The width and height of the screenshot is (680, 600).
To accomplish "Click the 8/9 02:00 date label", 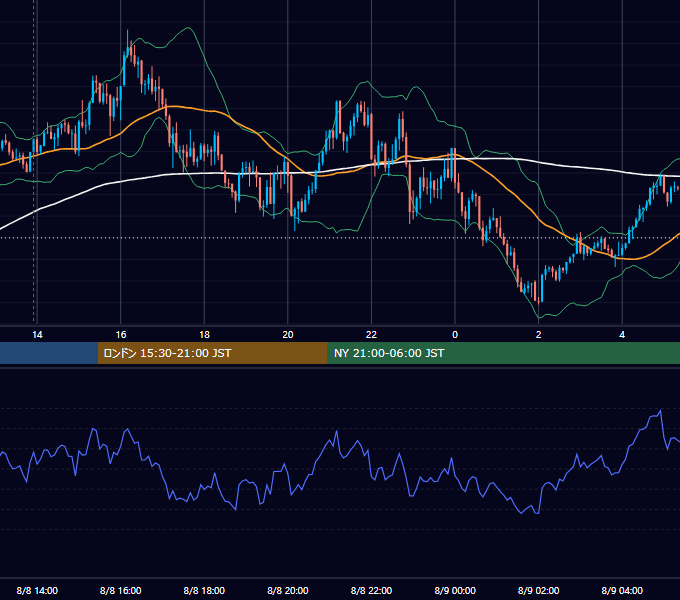I will coord(539,590).
